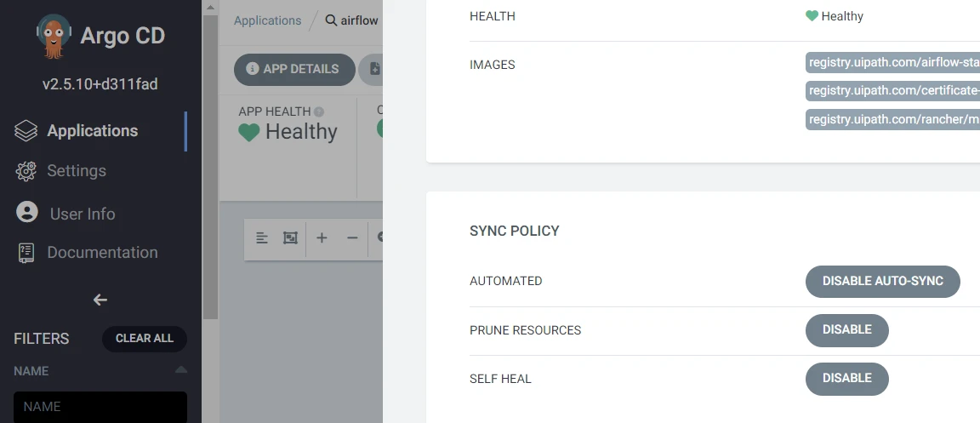
Task: Disable the Prune Resources option
Action: [x=847, y=329]
